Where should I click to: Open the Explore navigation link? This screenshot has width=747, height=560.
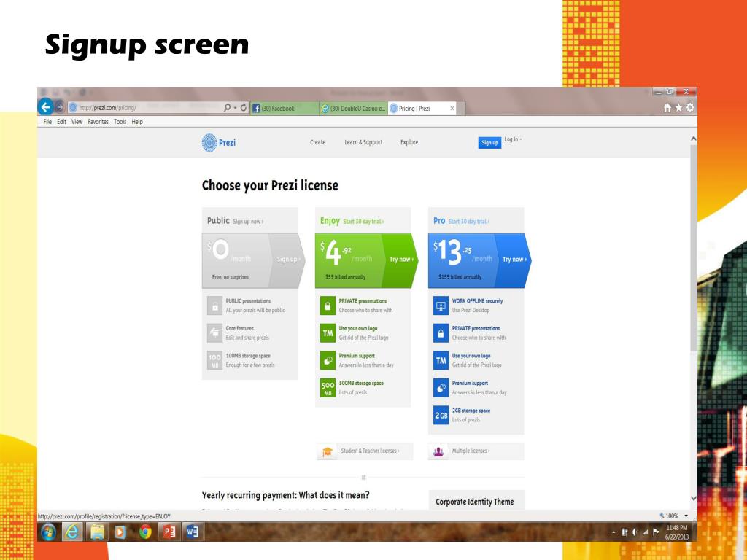click(409, 142)
